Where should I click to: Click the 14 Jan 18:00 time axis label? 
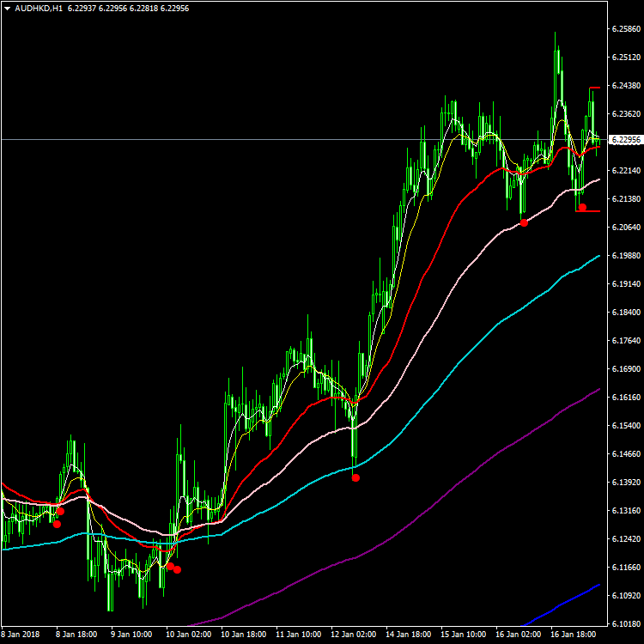click(x=409, y=635)
